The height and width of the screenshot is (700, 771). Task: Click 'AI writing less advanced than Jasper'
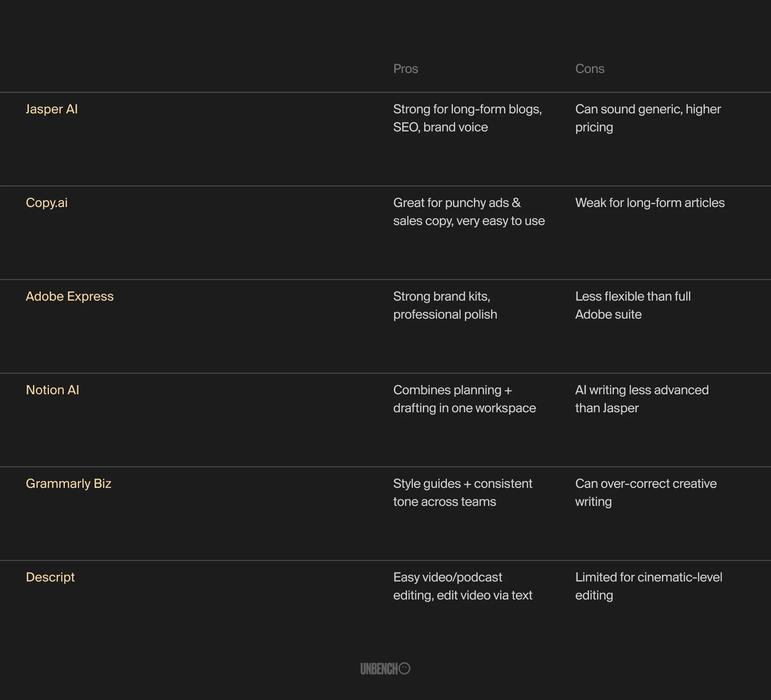click(x=642, y=399)
